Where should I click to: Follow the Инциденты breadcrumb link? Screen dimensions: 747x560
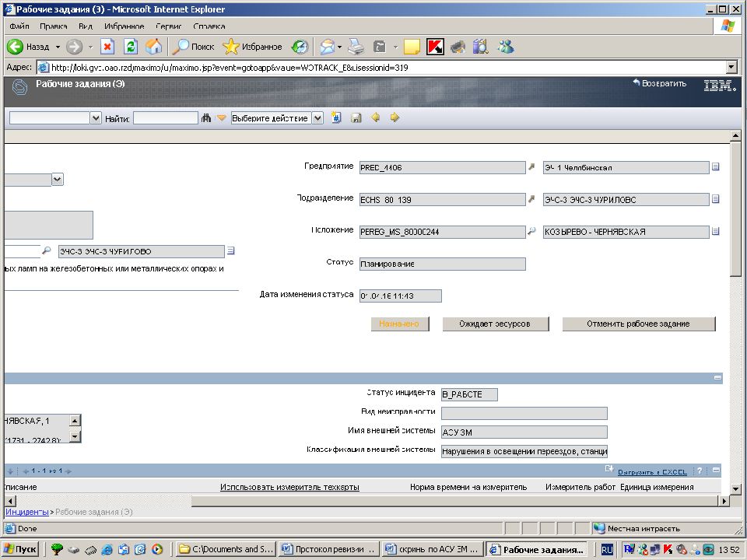(x=27, y=512)
